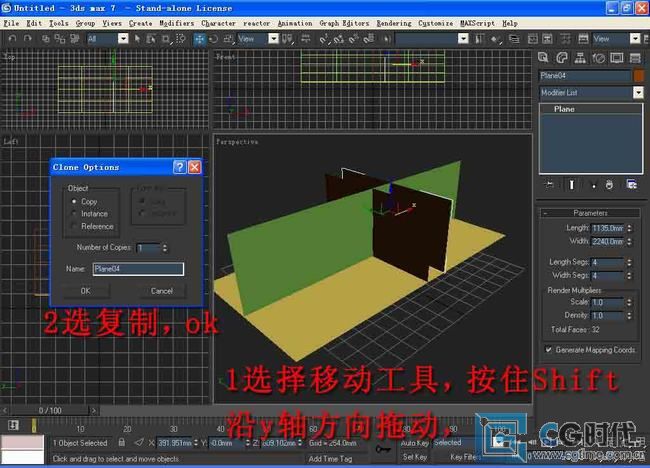Switch to the Modify command panel
Image resolution: width=650 pixels, height=468 pixels.
point(562,58)
